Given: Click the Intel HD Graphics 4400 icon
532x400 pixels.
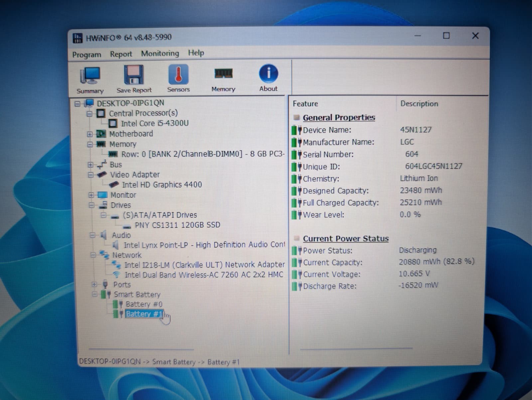Looking at the screenshot, I should [x=114, y=184].
